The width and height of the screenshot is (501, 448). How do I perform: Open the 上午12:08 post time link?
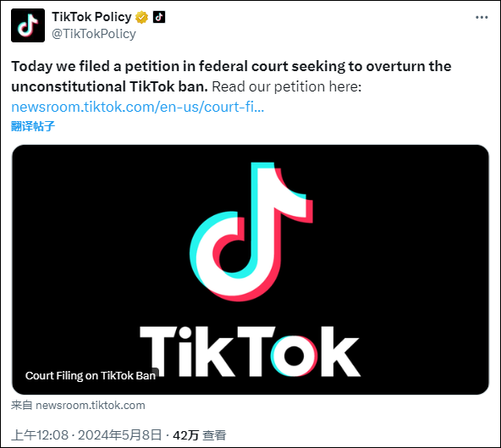40,435
